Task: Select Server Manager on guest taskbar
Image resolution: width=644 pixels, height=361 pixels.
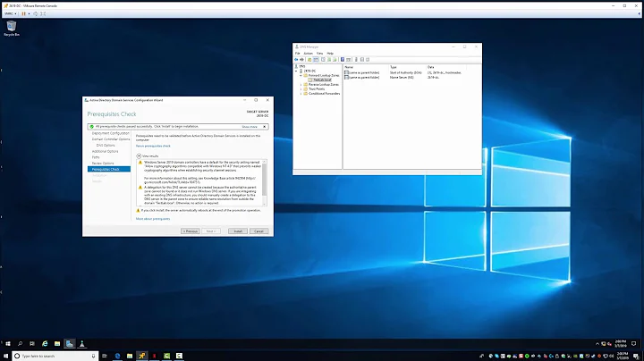Action: (x=70, y=344)
